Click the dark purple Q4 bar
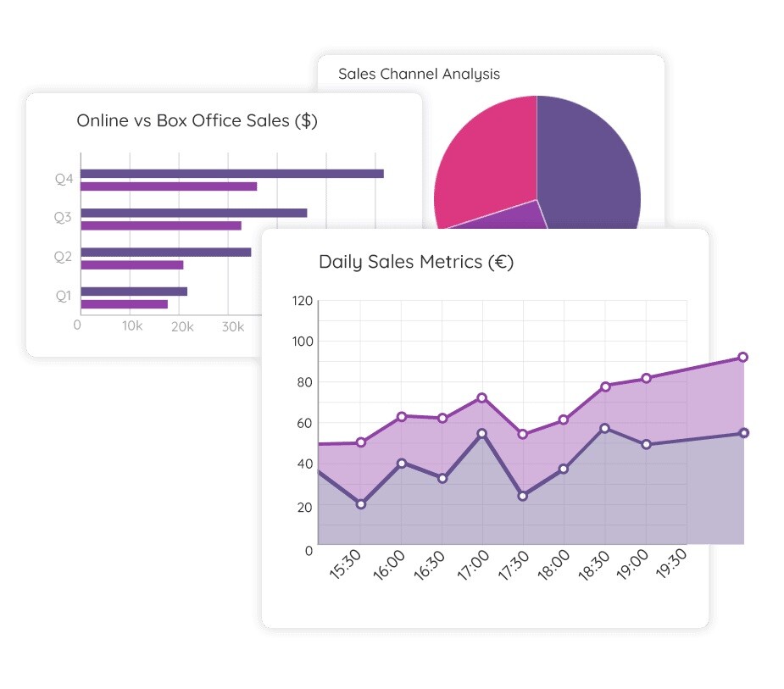The width and height of the screenshot is (784, 689). click(x=232, y=174)
